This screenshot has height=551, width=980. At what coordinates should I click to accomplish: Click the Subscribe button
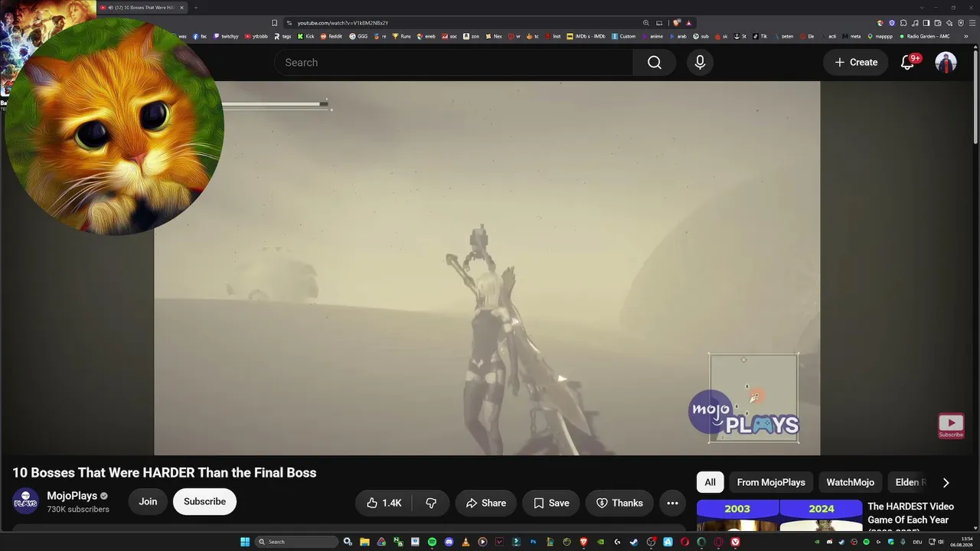click(204, 502)
